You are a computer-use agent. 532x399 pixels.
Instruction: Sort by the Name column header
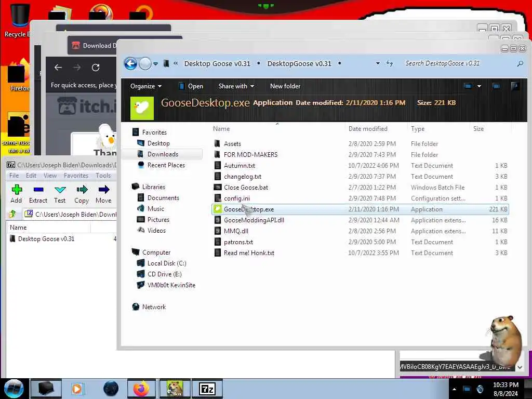coord(221,129)
